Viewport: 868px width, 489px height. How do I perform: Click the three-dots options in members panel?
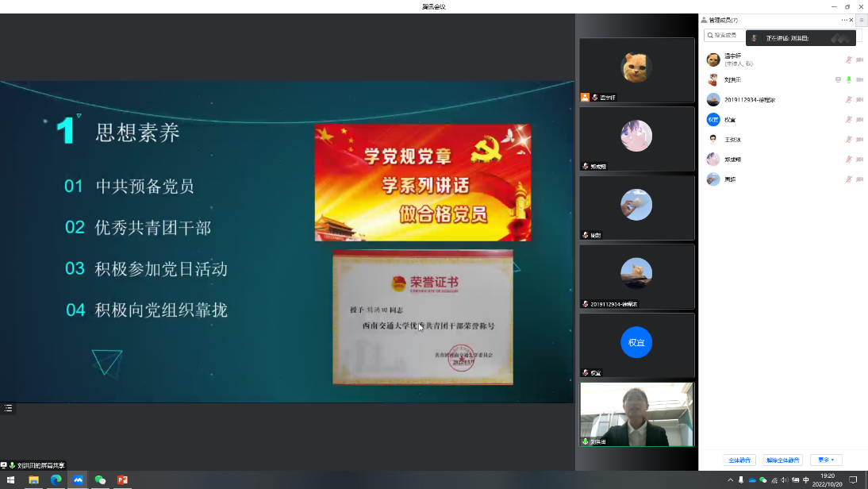coord(844,20)
